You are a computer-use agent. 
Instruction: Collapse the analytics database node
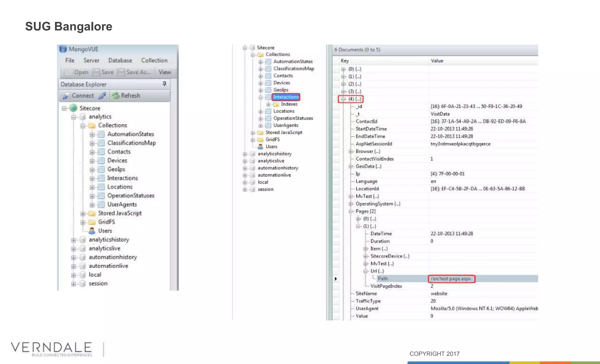click(x=74, y=117)
